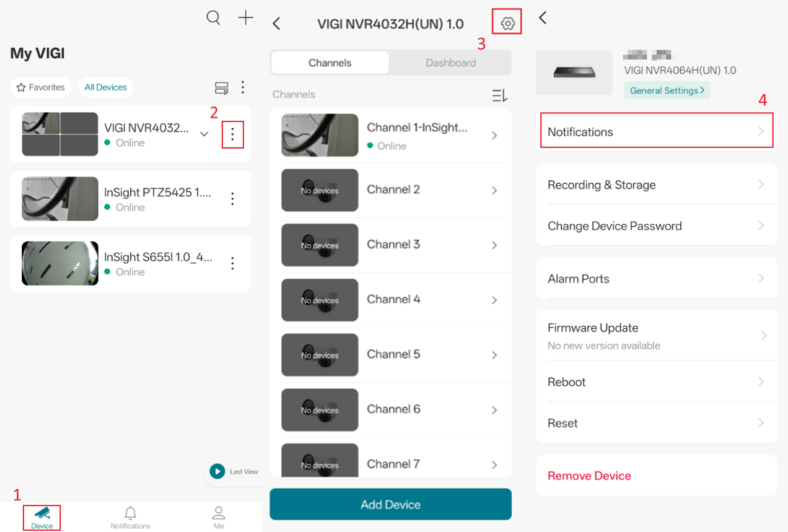Open Notifications settings row
This screenshot has height=532, width=788.
[657, 131]
